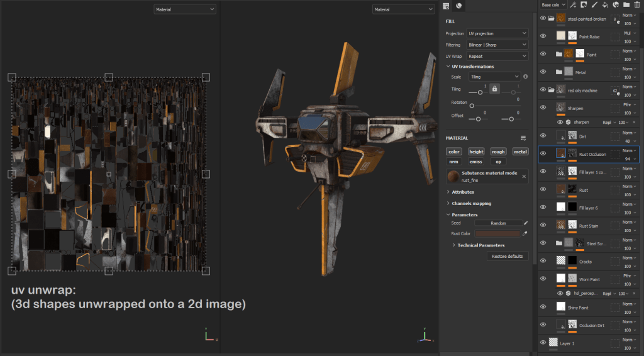Click the Rust Color eyedropper icon
The width and height of the screenshot is (644, 356).
click(x=526, y=233)
